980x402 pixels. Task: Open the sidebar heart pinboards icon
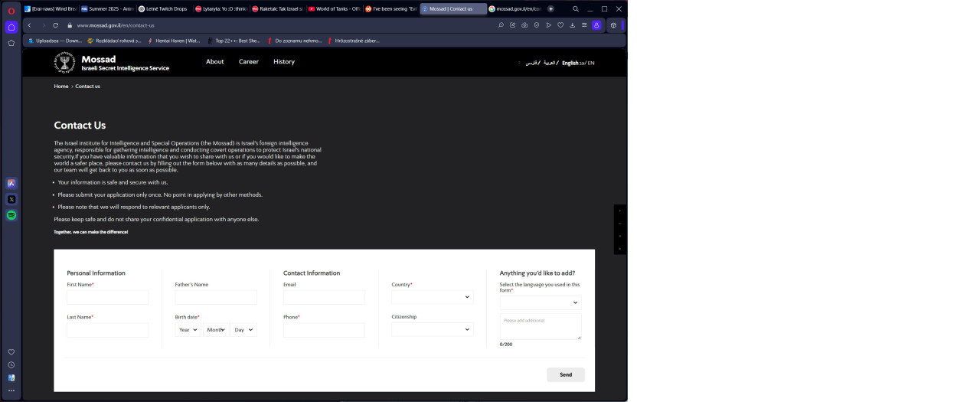(11, 352)
